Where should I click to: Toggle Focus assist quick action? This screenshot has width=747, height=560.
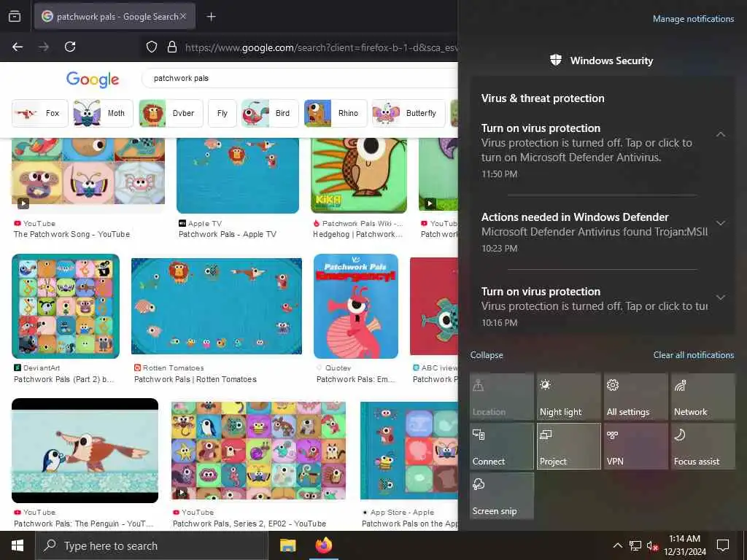point(703,446)
